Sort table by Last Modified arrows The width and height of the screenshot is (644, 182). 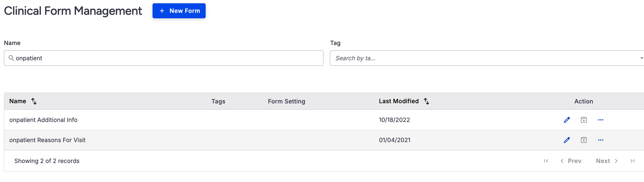[x=427, y=101]
